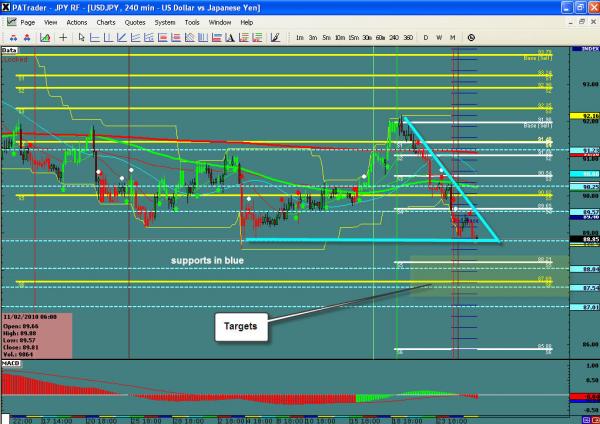600x424 pixels.
Task: Select the Daily (D) timeframe button
Action: 426,36
